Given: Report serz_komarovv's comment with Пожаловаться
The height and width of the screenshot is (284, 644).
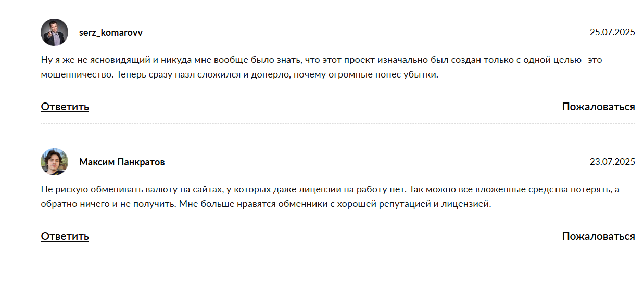Looking at the screenshot, I should 599,107.
